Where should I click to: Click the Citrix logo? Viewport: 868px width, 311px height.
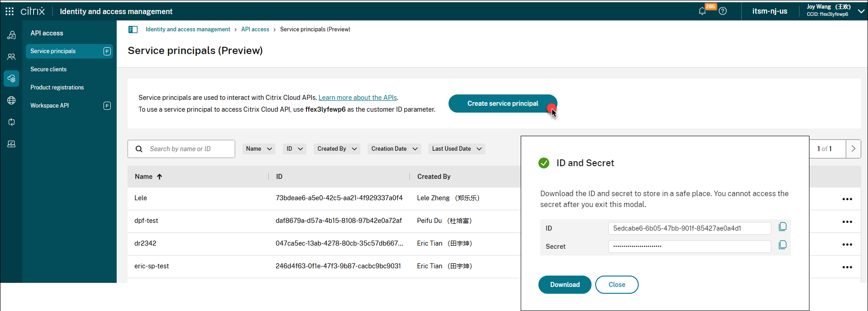point(33,11)
